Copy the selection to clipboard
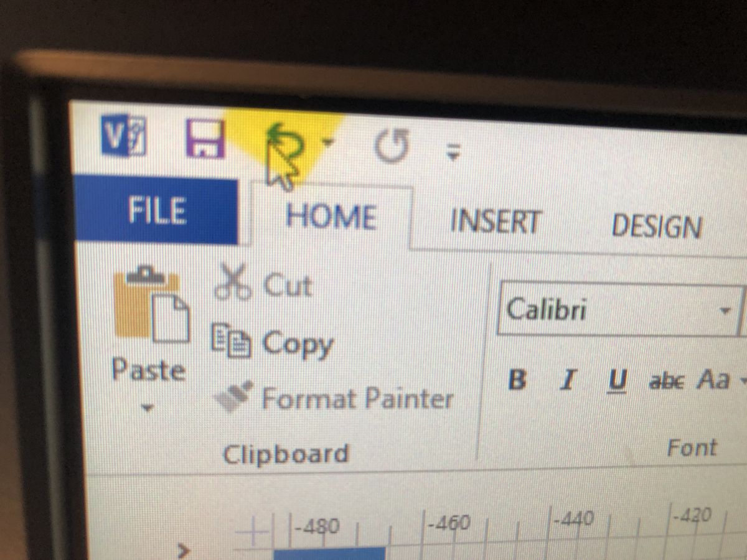 click(x=272, y=342)
